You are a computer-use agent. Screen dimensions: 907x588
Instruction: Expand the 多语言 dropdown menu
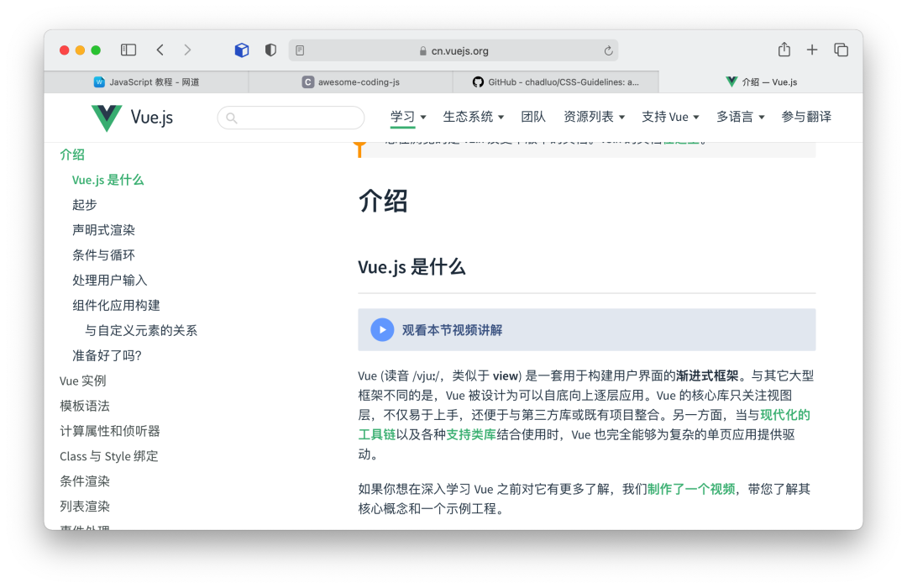(741, 117)
